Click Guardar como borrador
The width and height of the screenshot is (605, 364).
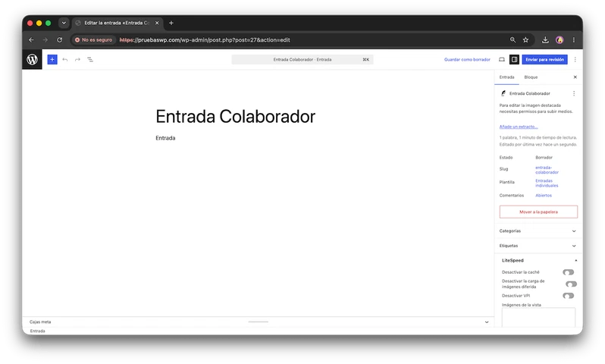467,59
